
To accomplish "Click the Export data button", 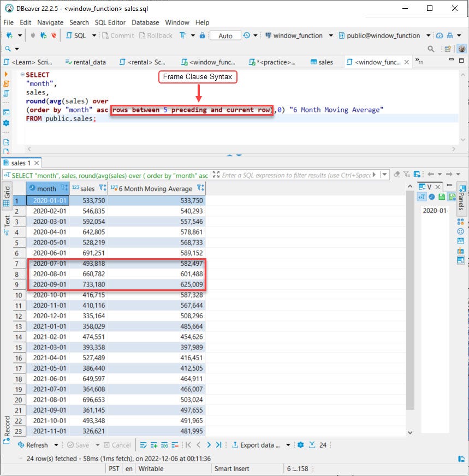I will 256,445.
